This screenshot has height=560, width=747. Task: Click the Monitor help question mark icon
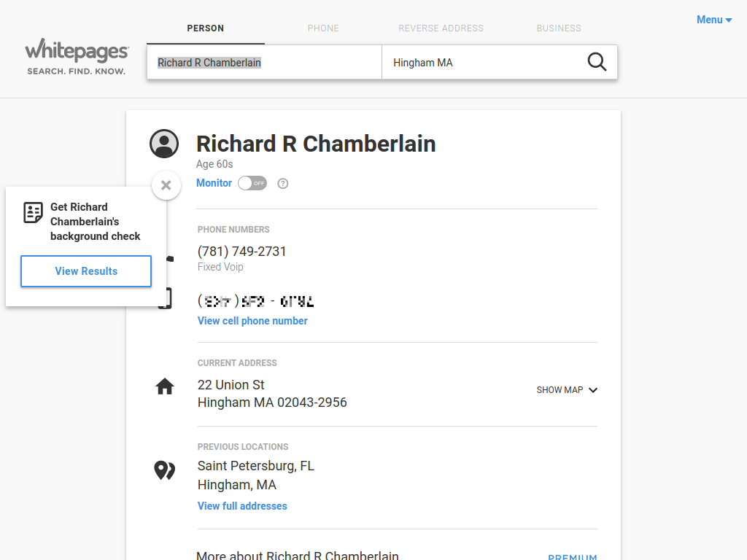[x=283, y=183]
